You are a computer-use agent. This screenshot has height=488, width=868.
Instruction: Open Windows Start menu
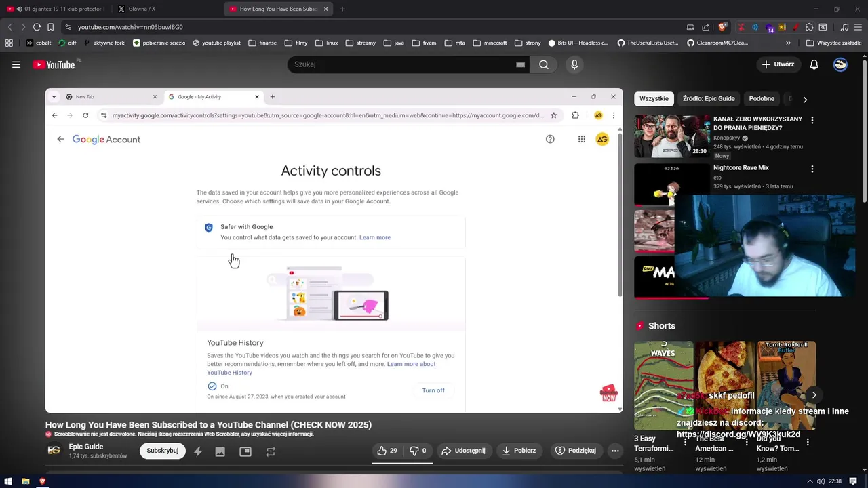click(x=8, y=481)
